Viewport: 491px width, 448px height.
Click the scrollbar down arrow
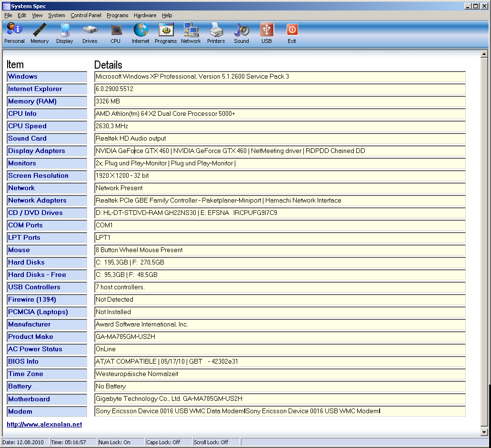click(x=484, y=432)
